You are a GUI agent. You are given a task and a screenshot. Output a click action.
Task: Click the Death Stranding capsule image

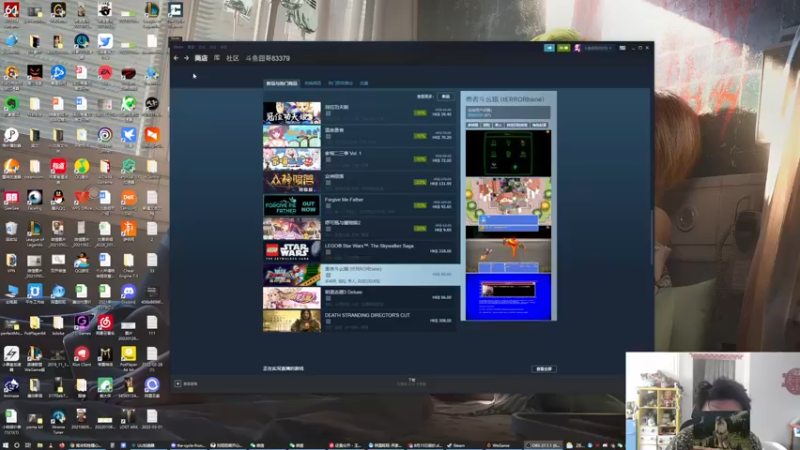coord(292,321)
